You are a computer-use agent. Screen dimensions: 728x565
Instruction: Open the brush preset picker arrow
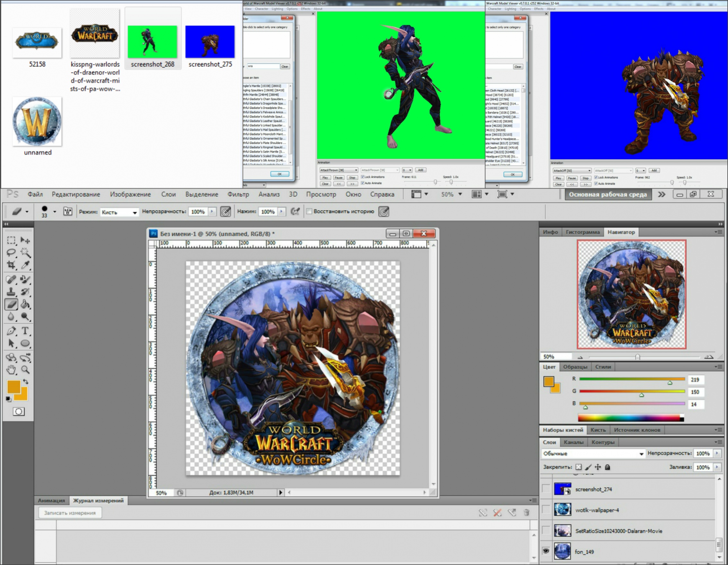click(x=55, y=212)
